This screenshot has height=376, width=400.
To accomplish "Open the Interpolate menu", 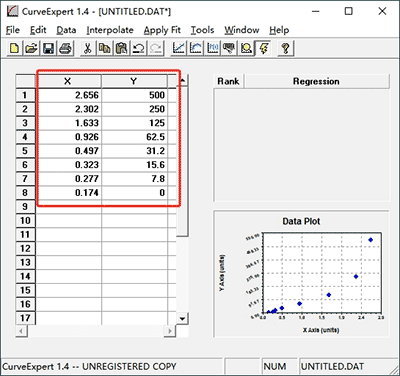I will pyautogui.click(x=110, y=30).
